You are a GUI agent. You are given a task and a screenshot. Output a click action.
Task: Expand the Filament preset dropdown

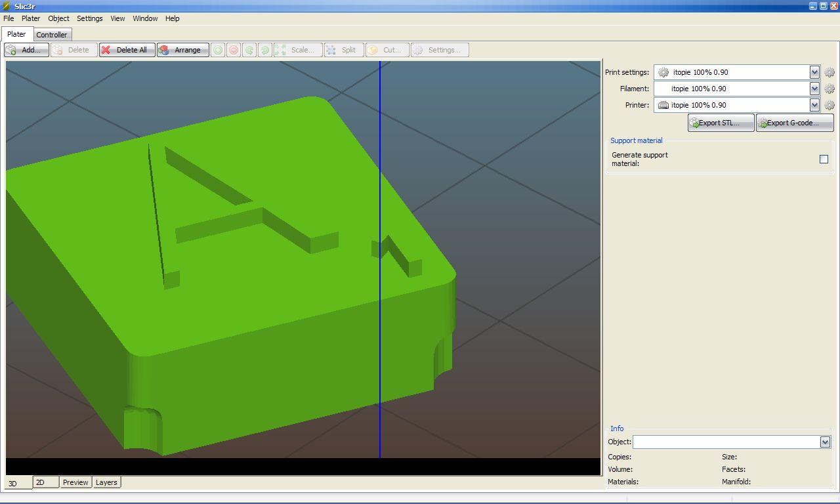[814, 89]
